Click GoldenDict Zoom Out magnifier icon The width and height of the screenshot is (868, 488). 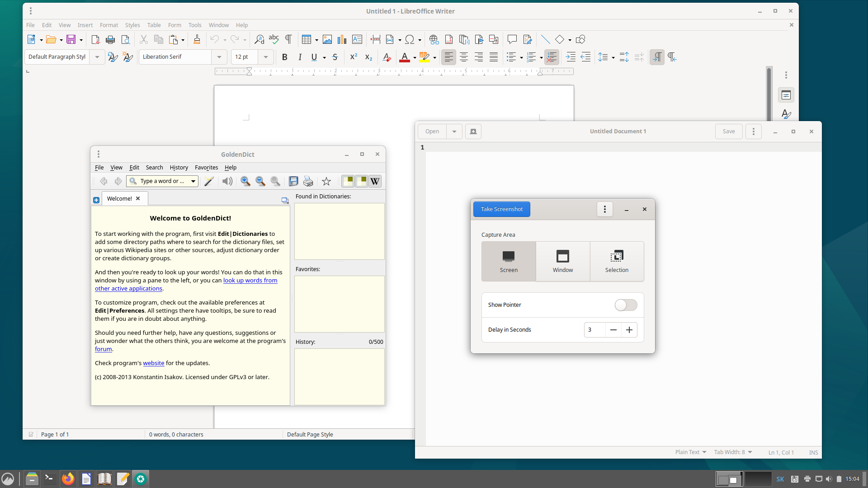pos(260,181)
